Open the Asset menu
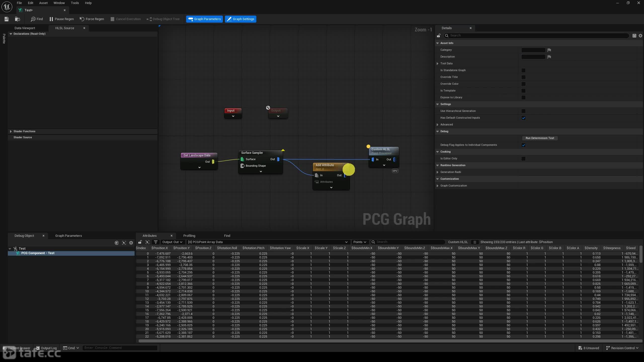 click(x=43, y=3)
